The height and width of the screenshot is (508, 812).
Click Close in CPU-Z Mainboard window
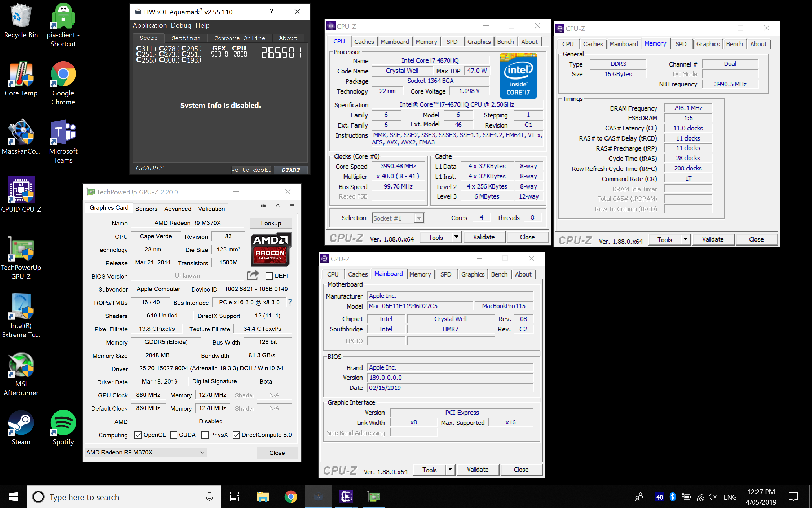(x=521, y=470)
